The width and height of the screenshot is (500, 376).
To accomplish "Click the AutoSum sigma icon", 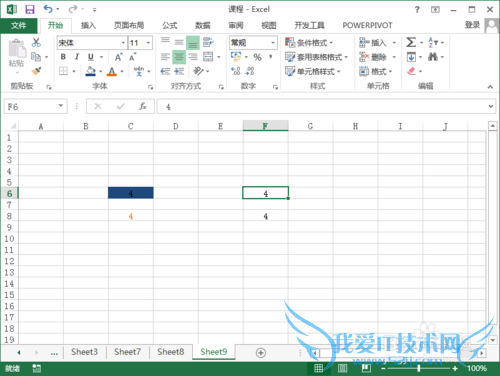I will [411, 42].
